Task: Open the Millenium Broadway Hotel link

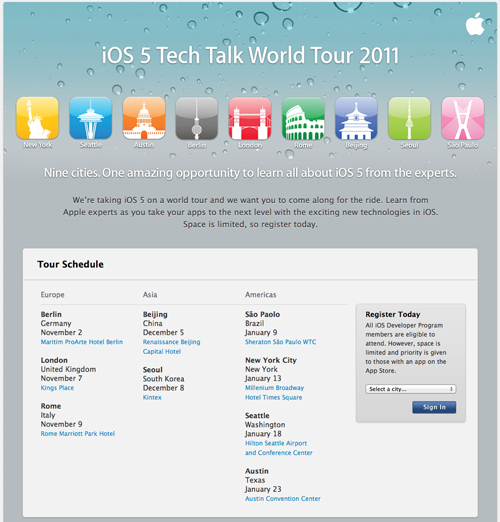Action: click(274, 393)
